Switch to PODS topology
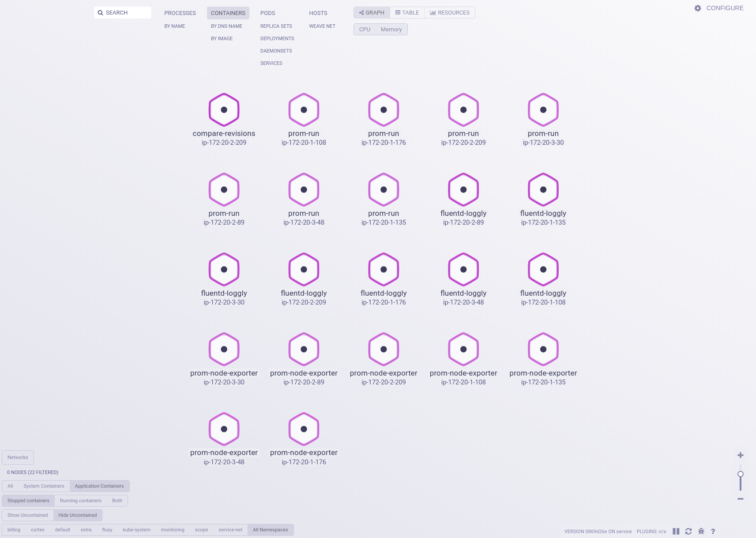The height and width of the screenshot is (538, 756). 268,13
